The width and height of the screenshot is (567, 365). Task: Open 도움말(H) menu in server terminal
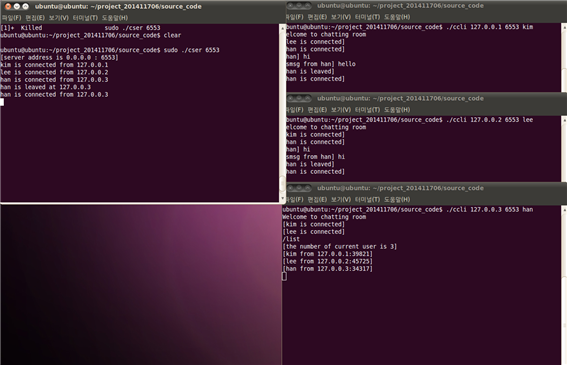(115, 18)
